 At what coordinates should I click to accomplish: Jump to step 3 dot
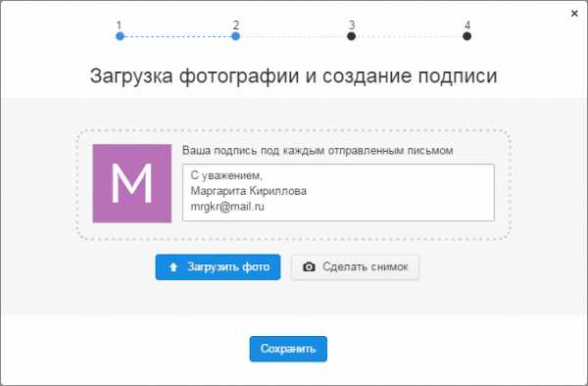[x=352, y=36]
